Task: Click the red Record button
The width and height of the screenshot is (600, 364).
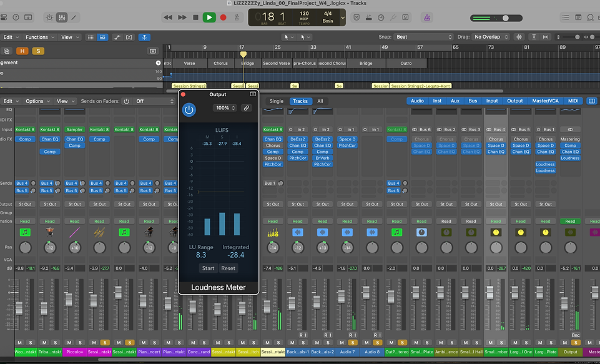Action: click(x=223, y=17)
